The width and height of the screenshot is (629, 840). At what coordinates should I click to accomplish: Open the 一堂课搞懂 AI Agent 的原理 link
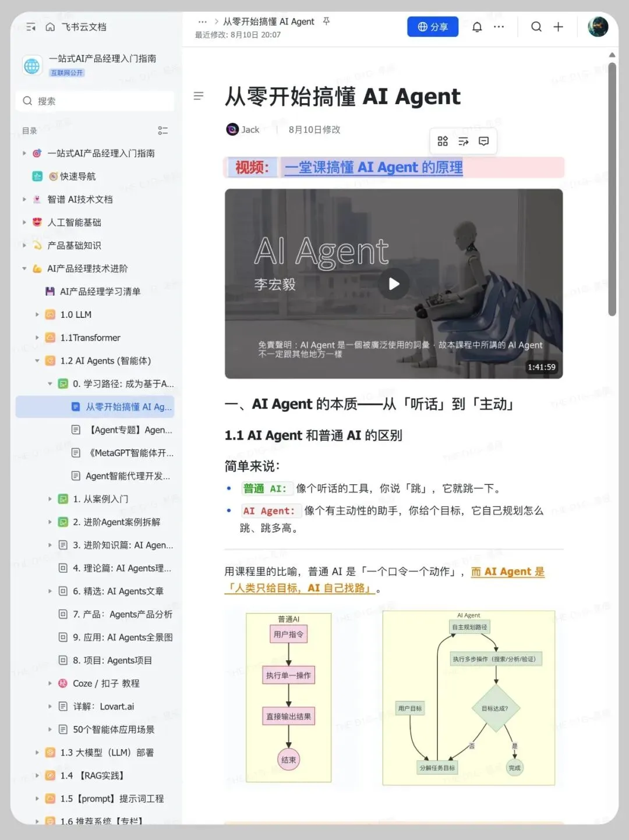(x=373, y=168)
